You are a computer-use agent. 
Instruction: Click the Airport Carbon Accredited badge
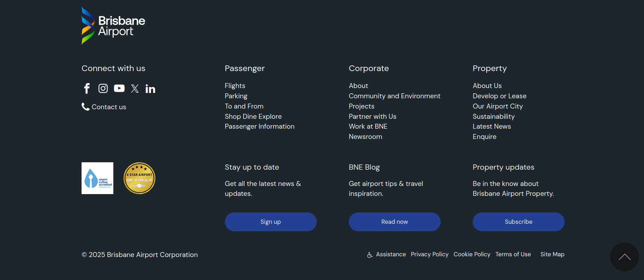(97, 178)
